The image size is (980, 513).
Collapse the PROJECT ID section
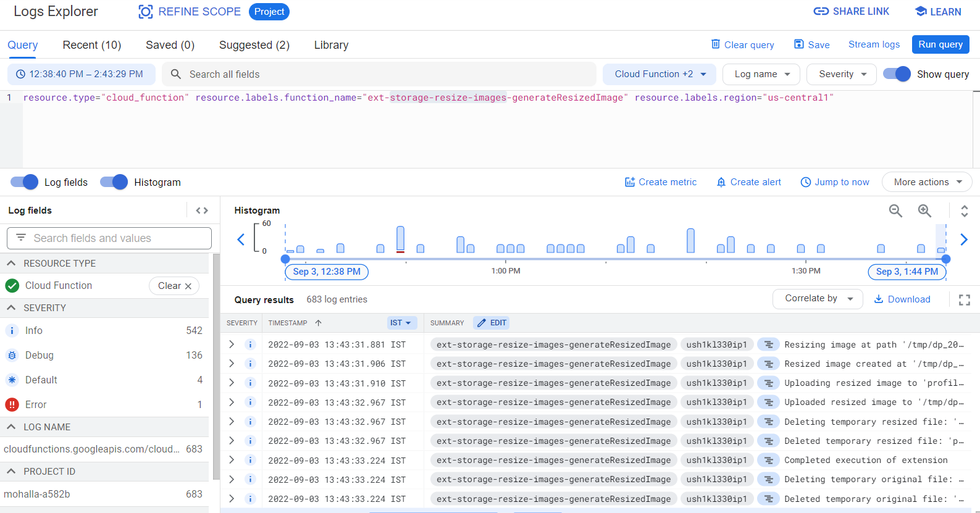pos(11,472)
